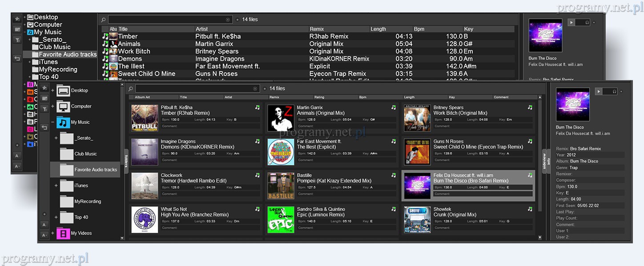The width and height of the screenshot is (644, 266).
Task: Click the filter folder funnel icon in front sidebar
Action: 44,109
